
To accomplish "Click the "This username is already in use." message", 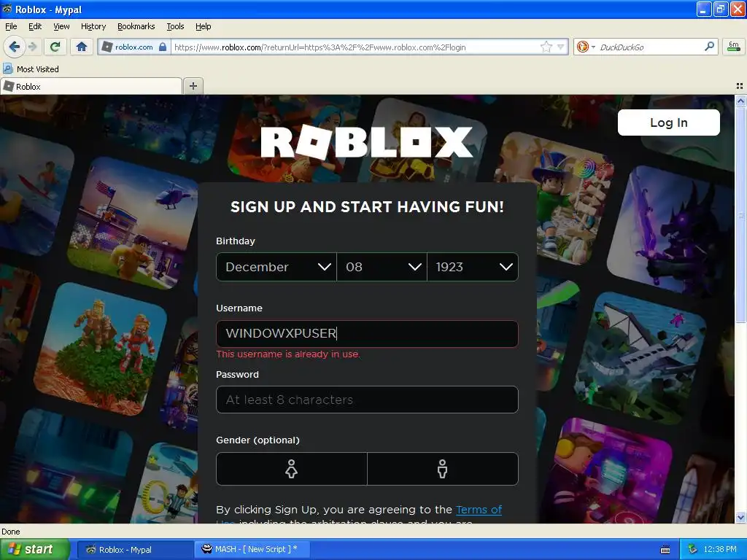I will click(x=288, y=354).
